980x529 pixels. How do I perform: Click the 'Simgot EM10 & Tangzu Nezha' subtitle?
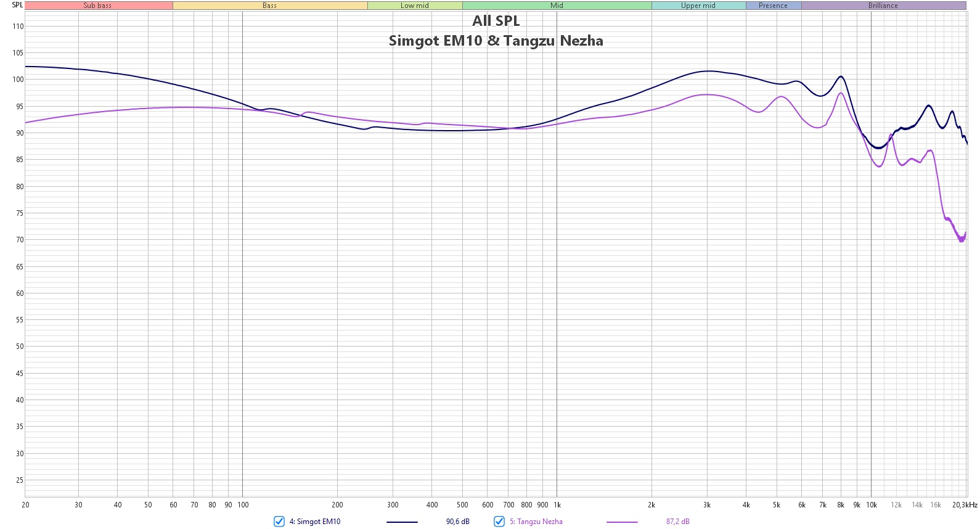pyautogui.click(x=496, y=41)
